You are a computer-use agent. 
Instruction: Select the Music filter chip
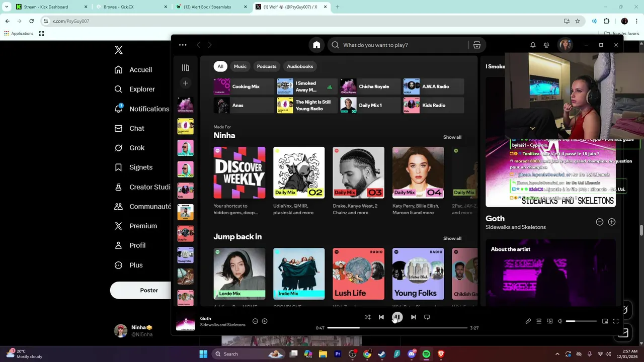[240, 66]
